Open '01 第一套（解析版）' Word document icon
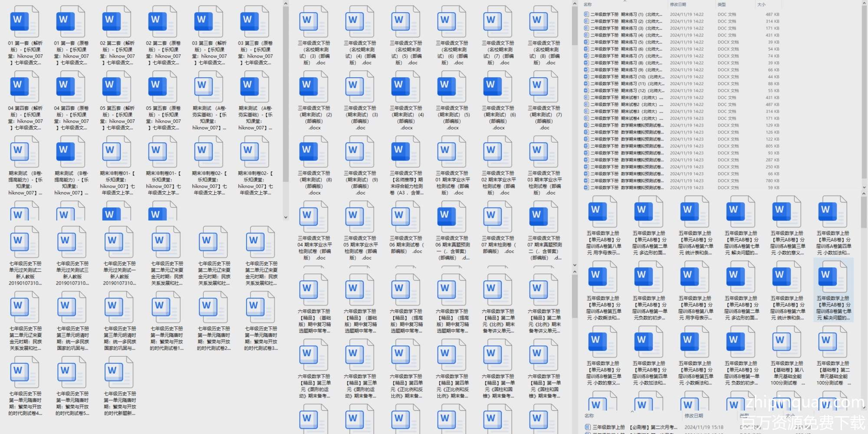 click(x=24, y=22)
